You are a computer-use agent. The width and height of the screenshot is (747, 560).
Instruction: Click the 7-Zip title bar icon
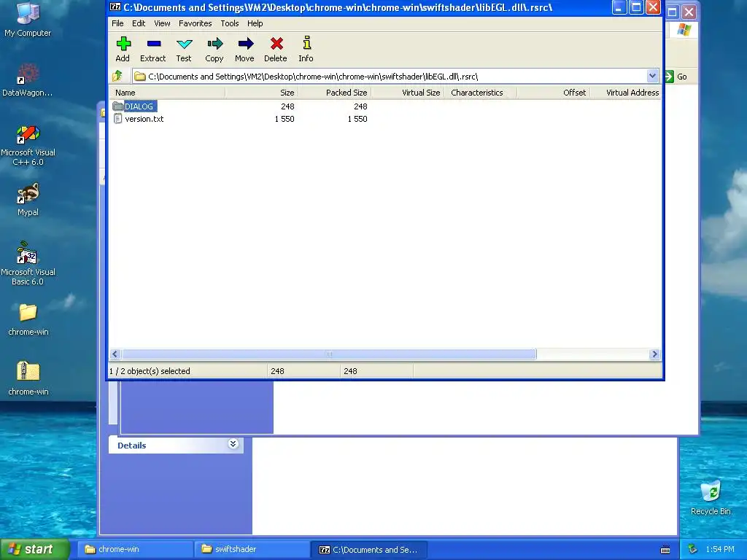(x=115, y=7)
